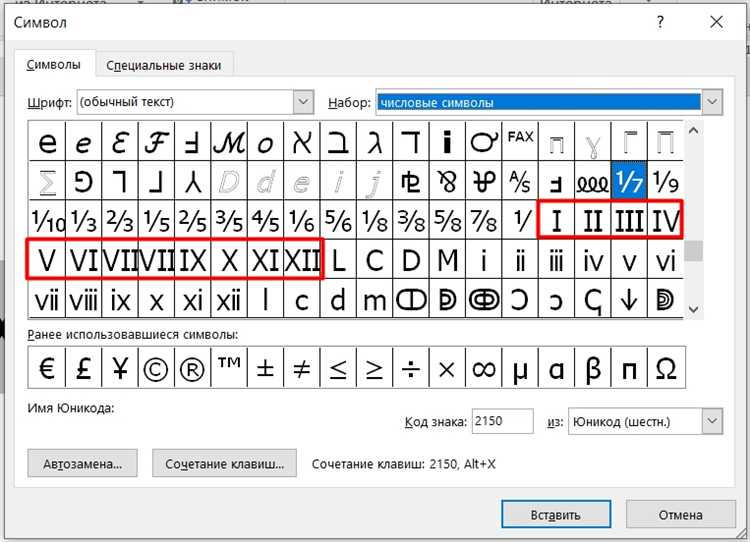Select the 7/8 fraction symbol
The image size is (750, 542).
click(x=484, y=221)
